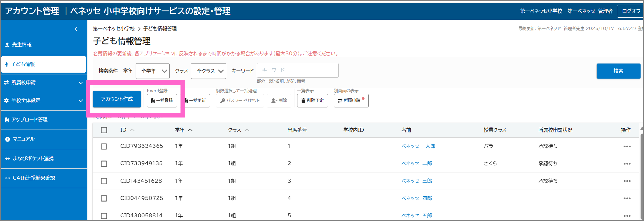Select the checkbox on ベネッセ 五郎's row
The width and height of the screenshot is (644, 221).
[104, 215]
